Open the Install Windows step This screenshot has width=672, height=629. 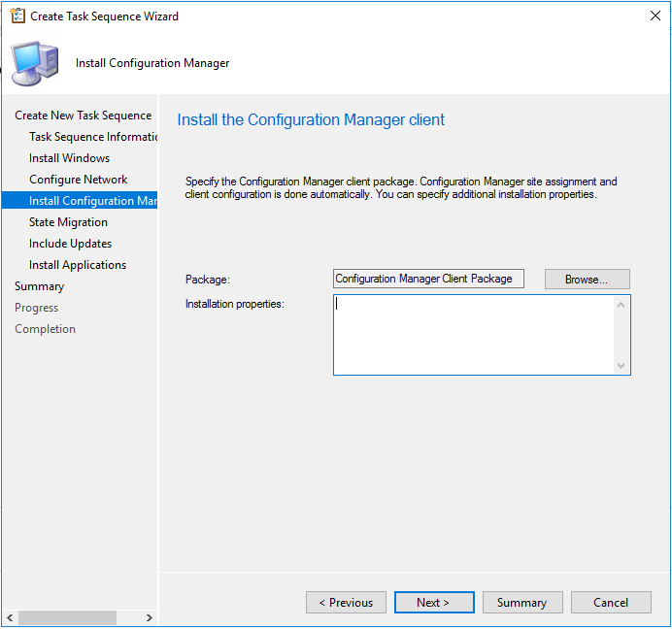click(69, 158)
